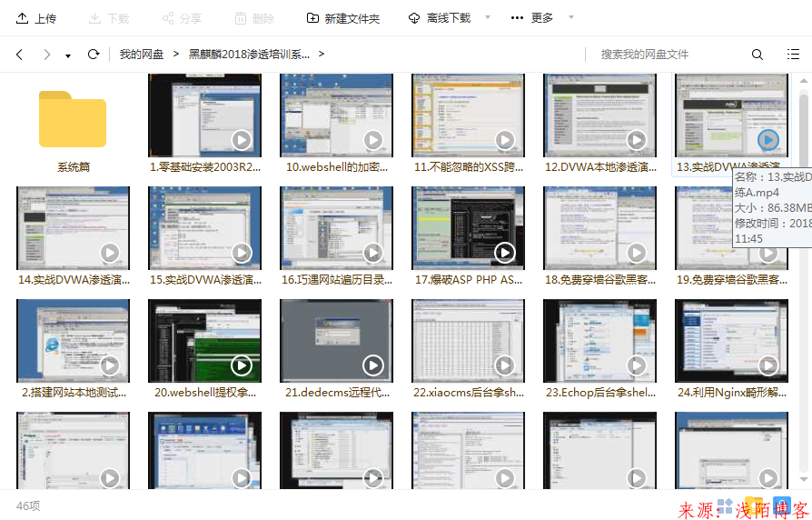Viewport: 812px width, 520px height.
Task: Expand the 离线下载 dropdown arrow
Action: point(488,17)
